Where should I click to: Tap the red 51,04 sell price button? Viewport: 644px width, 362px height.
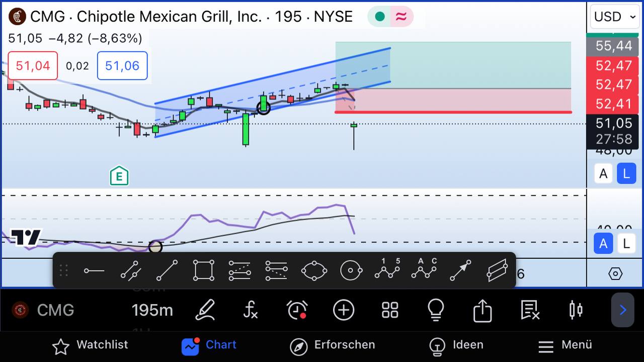tap(33, 66)
